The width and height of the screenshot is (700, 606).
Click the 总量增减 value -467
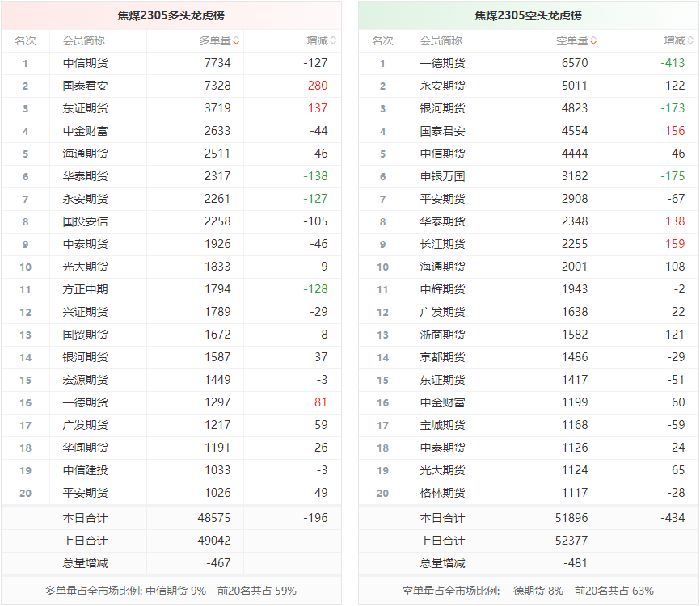point(218,563)
